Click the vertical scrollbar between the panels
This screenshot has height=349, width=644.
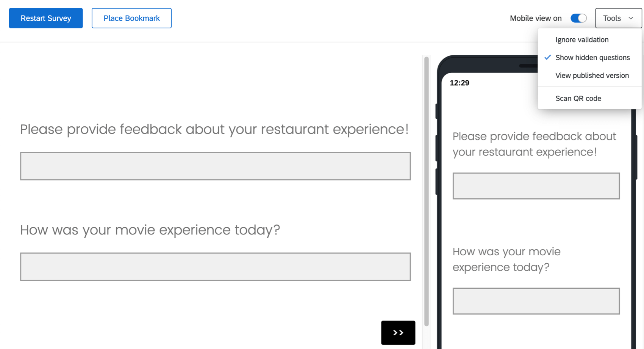point(427,190)
